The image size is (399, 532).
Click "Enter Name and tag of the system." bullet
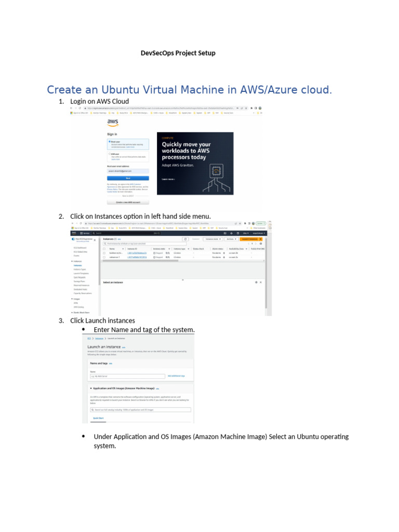[x=144, y=330]
